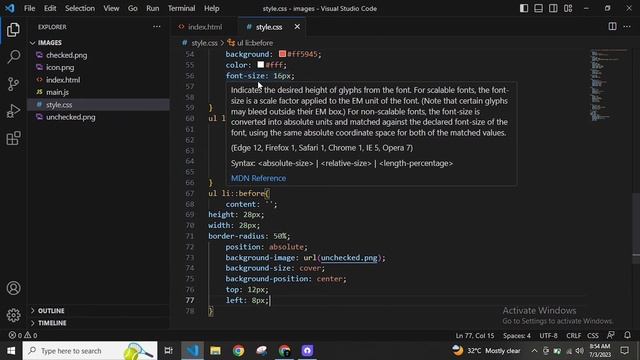This screenshot has height=360, width=640.
Task: Open the Go menu
Action: click(133, 8)
